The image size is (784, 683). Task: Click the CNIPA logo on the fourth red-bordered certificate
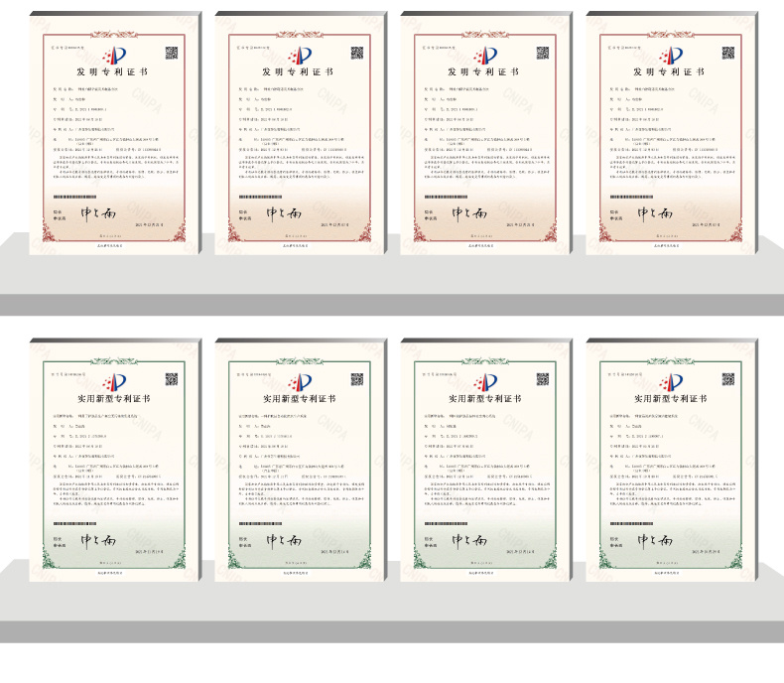click(671, 56)
